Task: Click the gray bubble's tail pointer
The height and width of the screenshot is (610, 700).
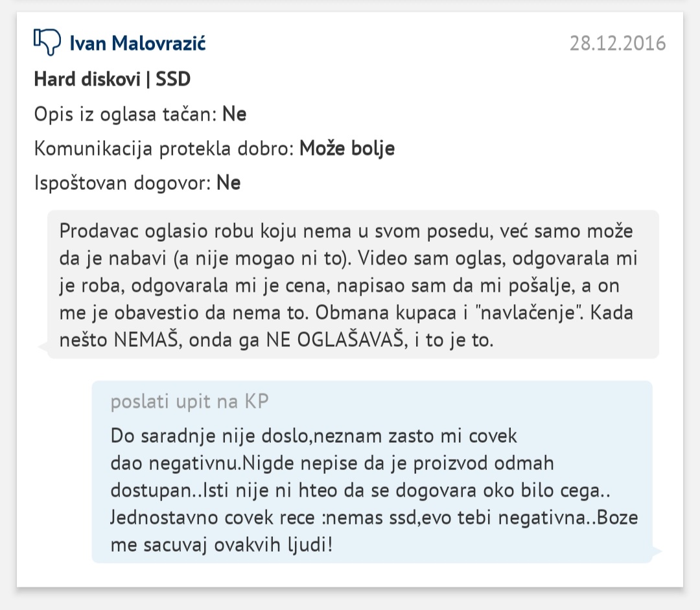Action: pyautogui.click(x=44, y=348)
